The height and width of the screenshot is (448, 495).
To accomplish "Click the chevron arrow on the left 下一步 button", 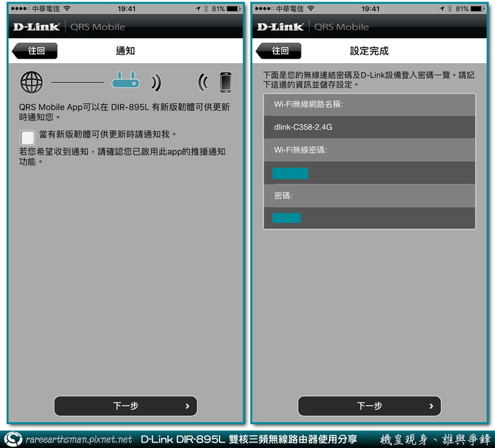I will pos(188,406).
